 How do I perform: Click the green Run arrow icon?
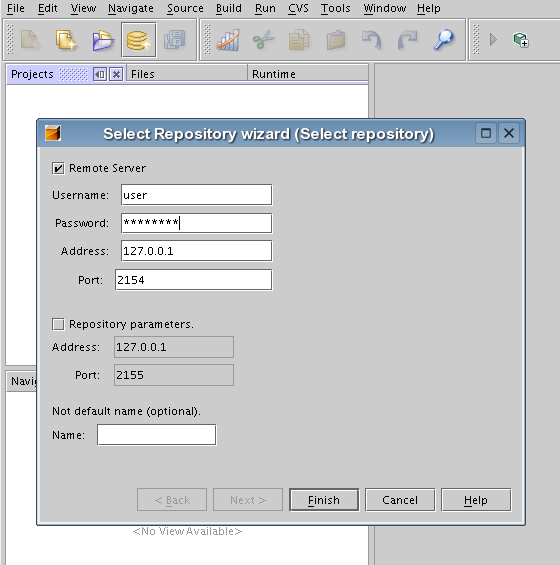pos(493,40)
